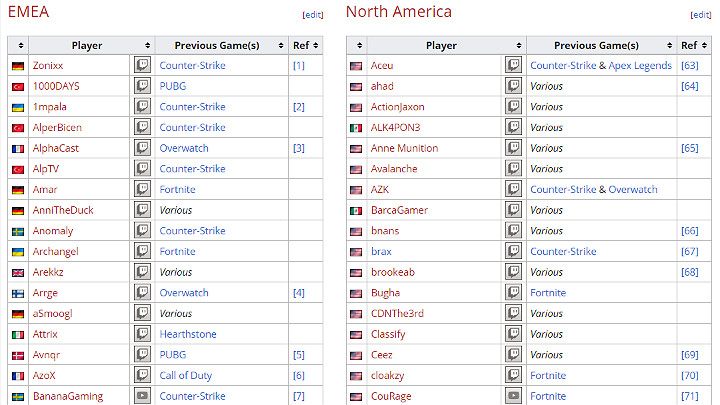Click the YouTube icon beside BananaGaming

pyautogui.click(x=142, y=396)
